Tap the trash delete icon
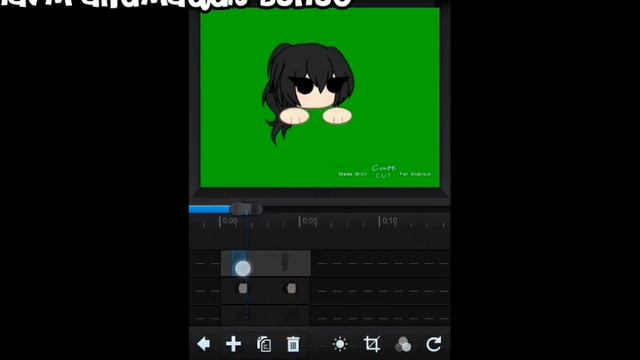Viewport: 640px width, 360px height. click(x=293, y=344)
